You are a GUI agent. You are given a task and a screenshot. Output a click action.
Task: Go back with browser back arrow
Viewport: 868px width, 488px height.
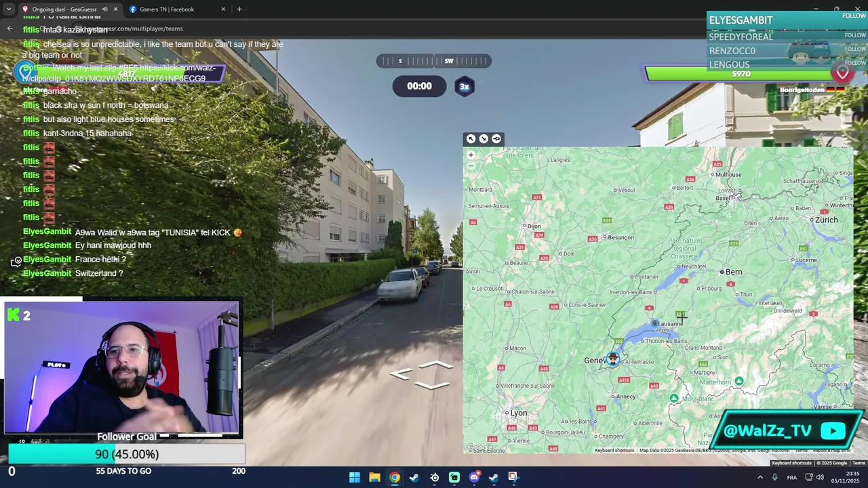pyautogui.click(x=9, y=28)
